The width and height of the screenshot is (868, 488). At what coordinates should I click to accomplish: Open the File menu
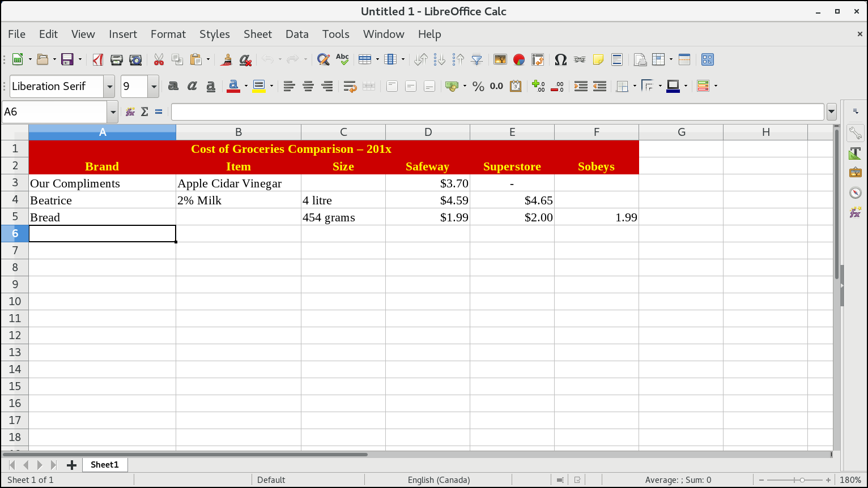(16, 34)
